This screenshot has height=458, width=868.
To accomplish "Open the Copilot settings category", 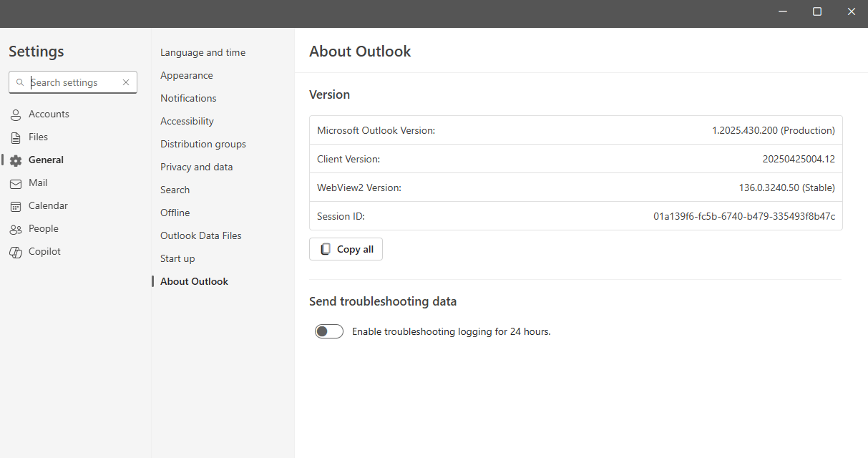I will (x=44, y=251).
